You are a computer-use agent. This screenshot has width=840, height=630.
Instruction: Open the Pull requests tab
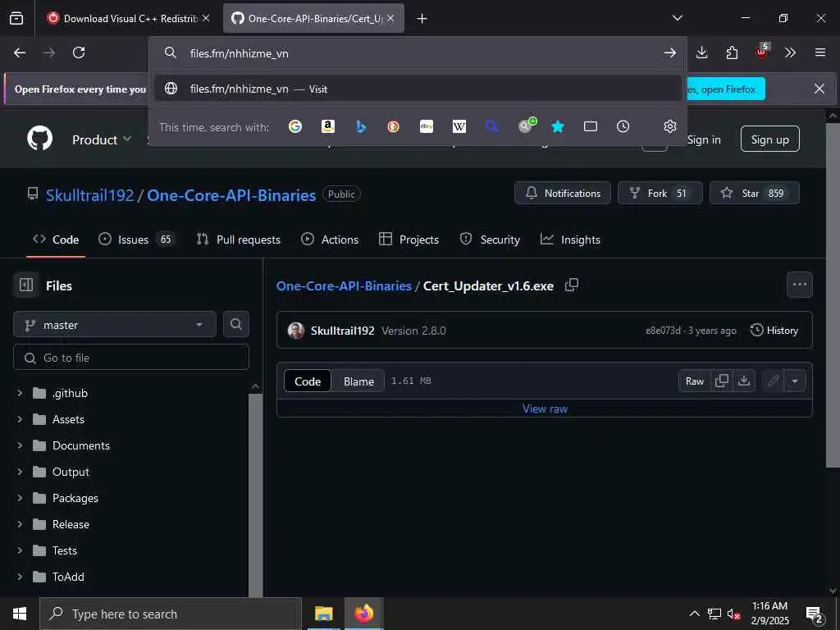click(x=239, y=240)
